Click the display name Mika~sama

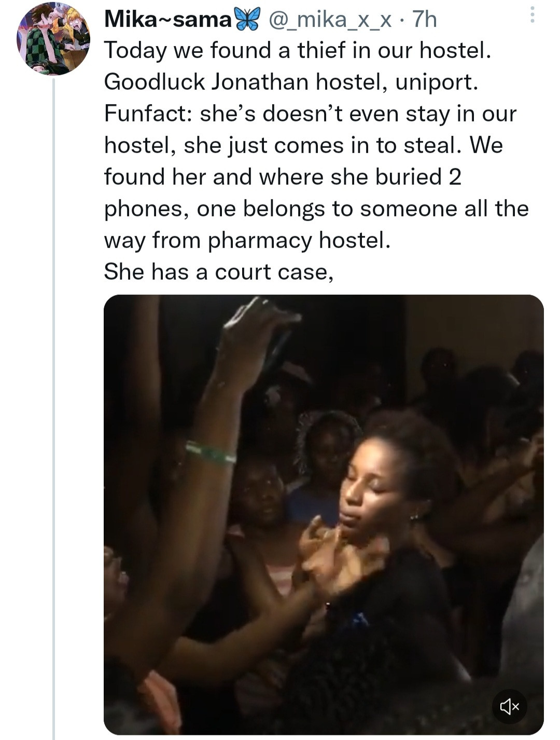(167, 20)
